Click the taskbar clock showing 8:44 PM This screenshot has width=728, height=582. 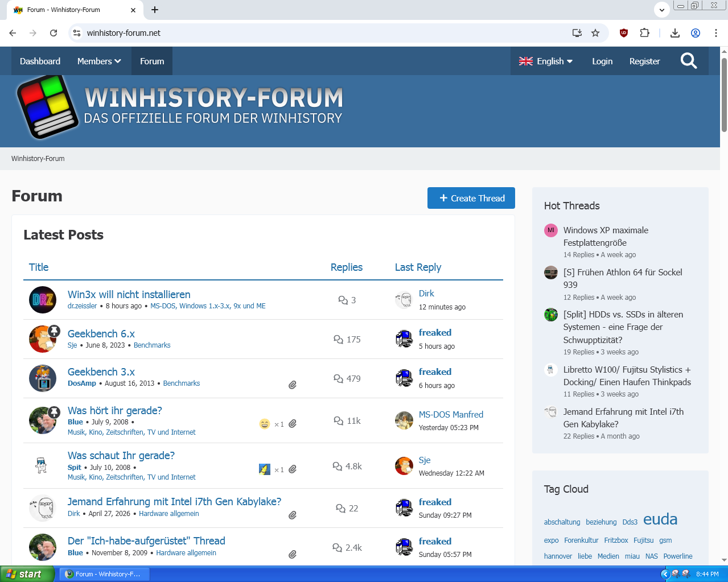coord(707,574)
